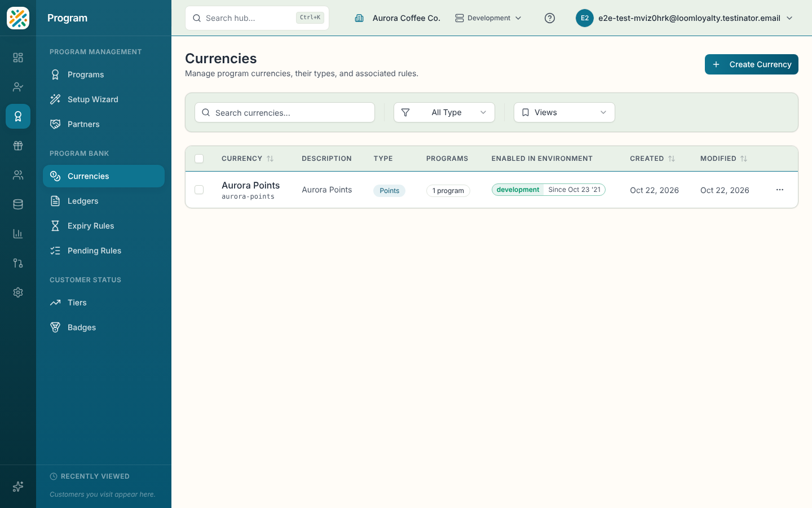Open Setup Wizard menu item
Image resolution: width=812 pixels, height=508 pixels.
coord(104,99)
